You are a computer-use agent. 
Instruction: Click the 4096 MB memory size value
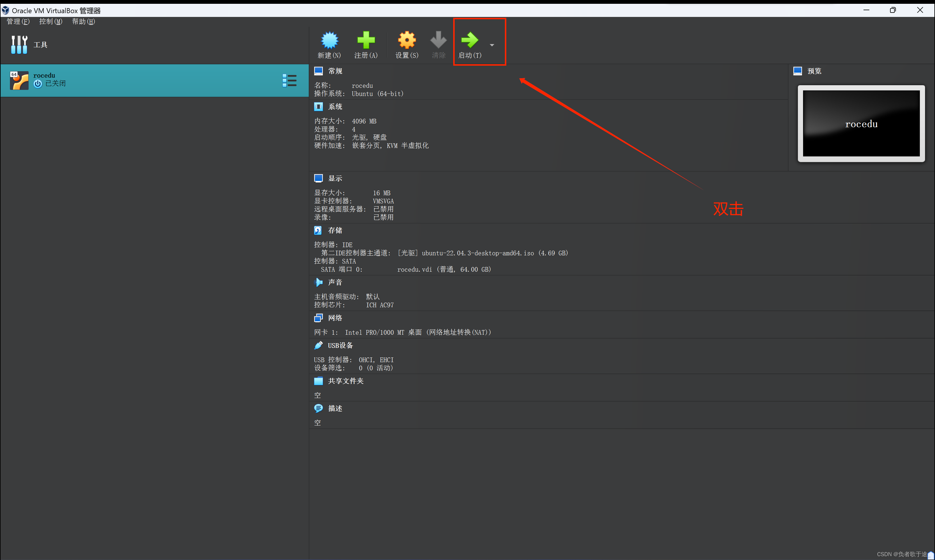click(x=364, y=121)
